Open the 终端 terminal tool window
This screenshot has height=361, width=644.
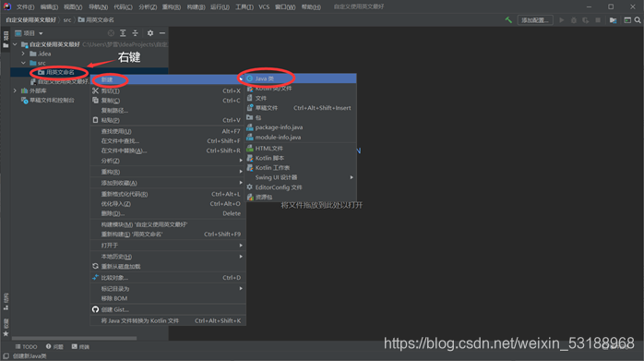[x=80, y=347]
